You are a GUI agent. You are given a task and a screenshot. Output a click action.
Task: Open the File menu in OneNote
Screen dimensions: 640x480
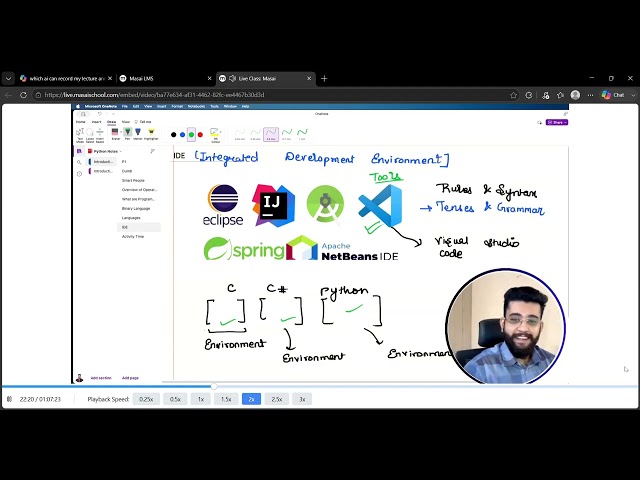125,107
